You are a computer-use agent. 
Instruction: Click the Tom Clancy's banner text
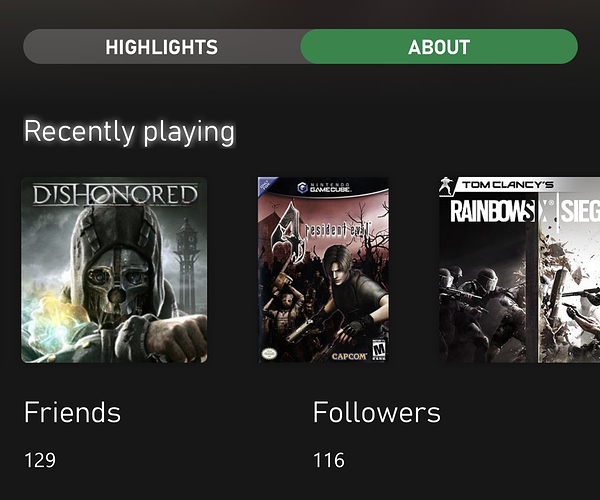507,185
